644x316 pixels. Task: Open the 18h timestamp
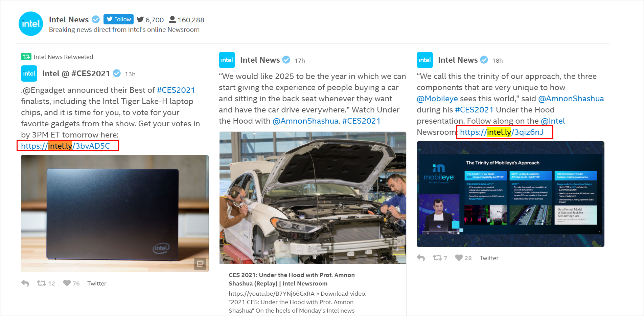coord(498,61)
